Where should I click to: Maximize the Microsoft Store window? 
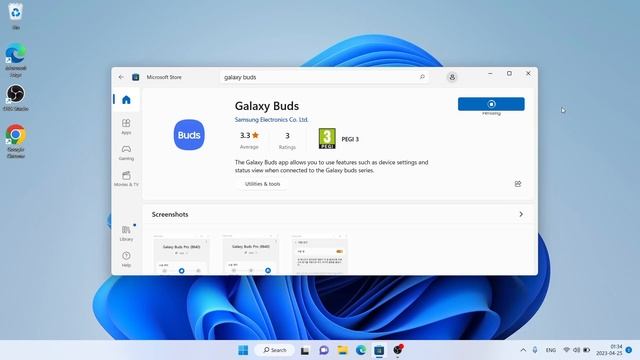[x=509, y=73]
